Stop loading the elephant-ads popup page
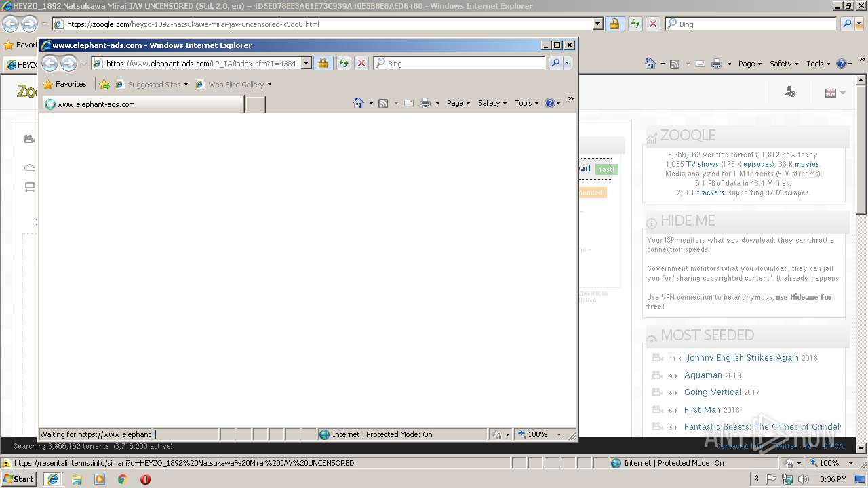 [x=361, y=63]
